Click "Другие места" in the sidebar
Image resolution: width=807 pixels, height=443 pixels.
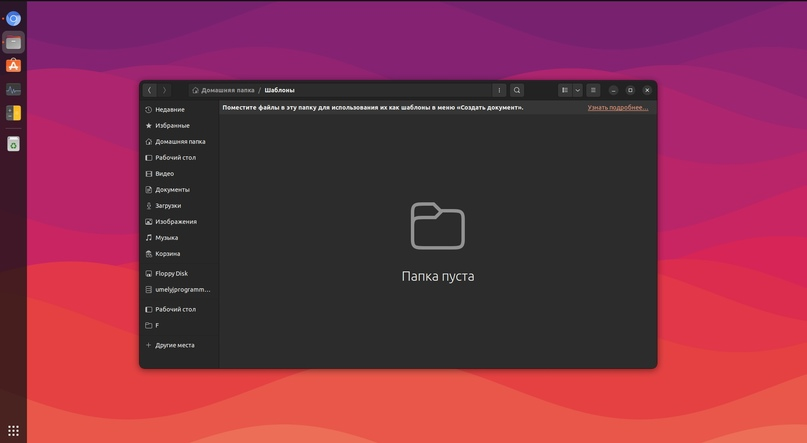(174, 345)
